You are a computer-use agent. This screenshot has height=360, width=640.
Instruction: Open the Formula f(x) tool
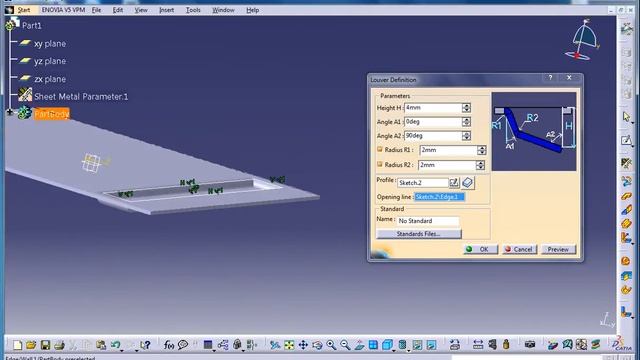[169, 345]
